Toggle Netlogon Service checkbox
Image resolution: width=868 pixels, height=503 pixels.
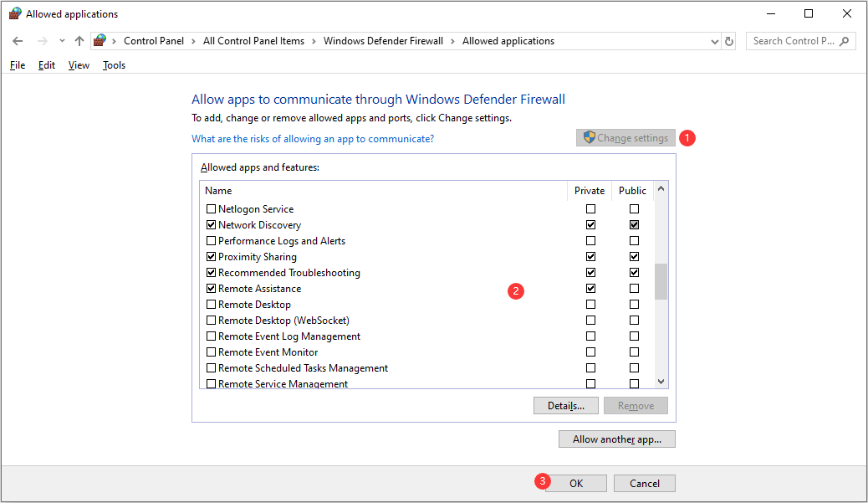(x=211, y=209)
